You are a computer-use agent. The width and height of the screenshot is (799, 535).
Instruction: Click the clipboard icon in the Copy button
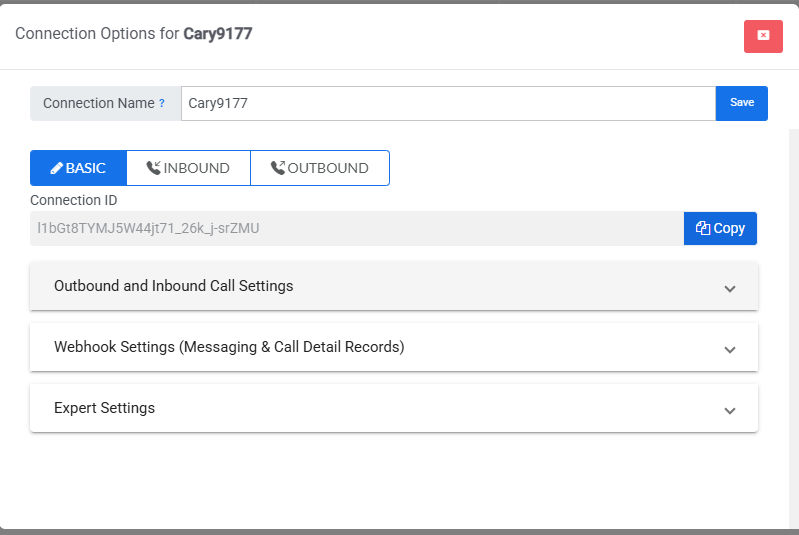click(x=703, y=228)
